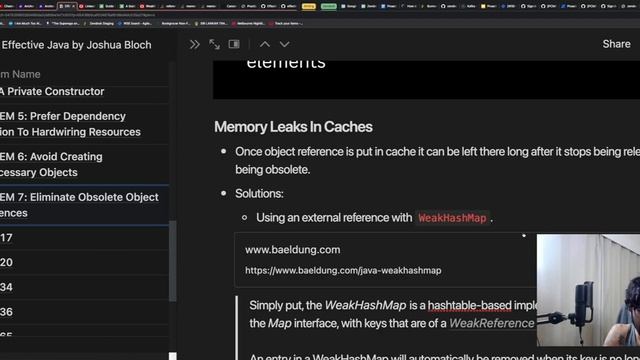This screenshot has width=640, height=360.
Task: Close the side peek with double-chevron icon
Action: (195, 44)
